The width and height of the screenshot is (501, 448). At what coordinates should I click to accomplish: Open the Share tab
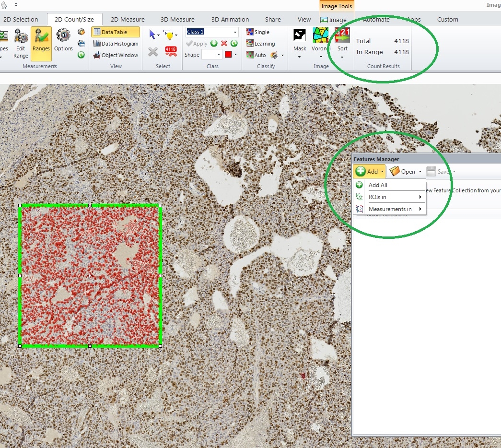(x=273, y=20)
